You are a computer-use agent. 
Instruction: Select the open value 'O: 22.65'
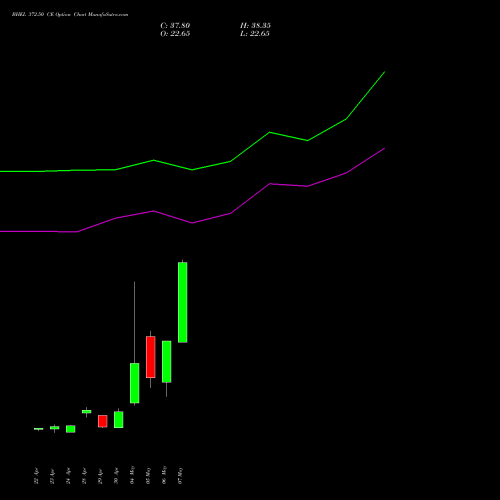click(175, 34)
